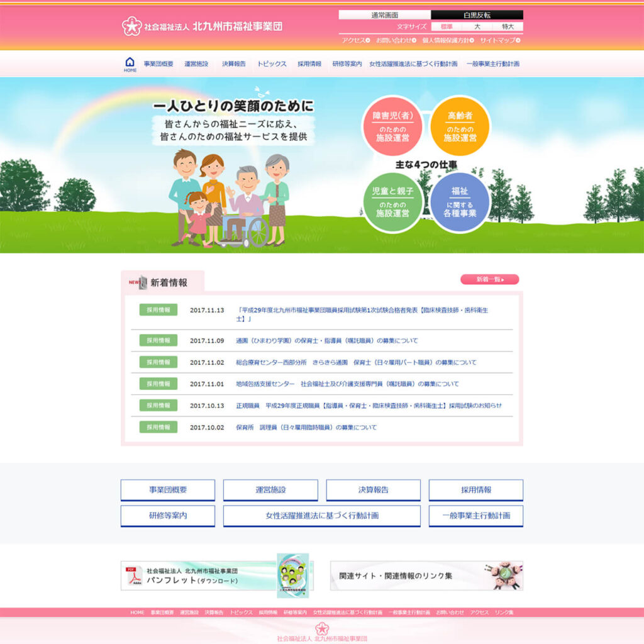Open the 高齢者のための施設運営 circle

pos(460,126)
